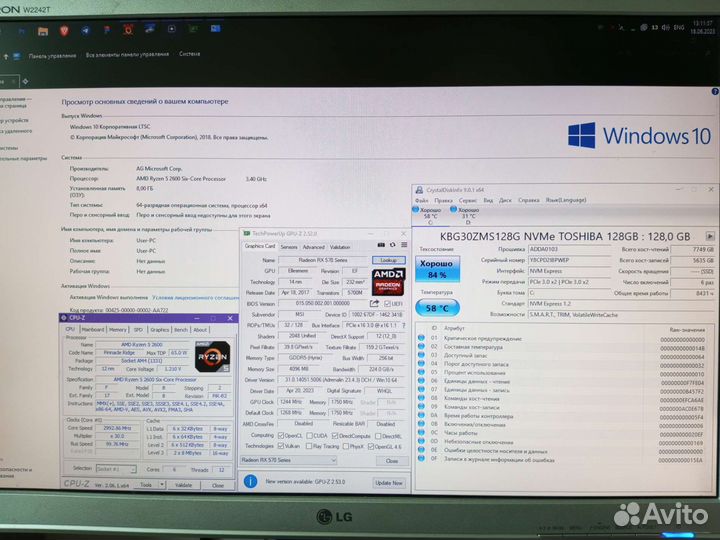Toggle the OpenGL 4.6 checkbox
720x540 pixels.
tap(371, 446)
